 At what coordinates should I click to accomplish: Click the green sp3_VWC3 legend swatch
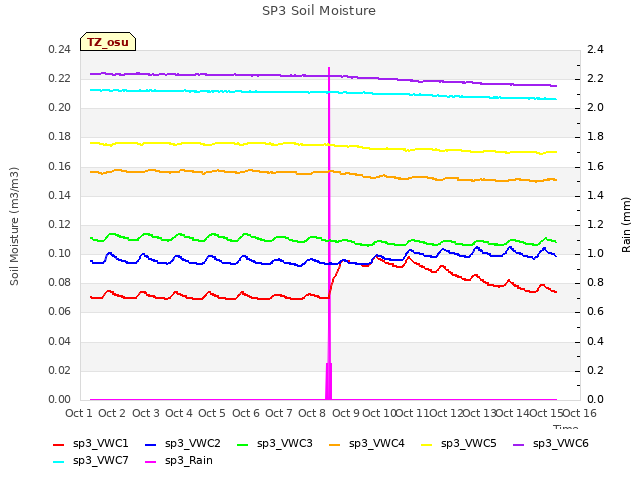click(x=243, y=444)
